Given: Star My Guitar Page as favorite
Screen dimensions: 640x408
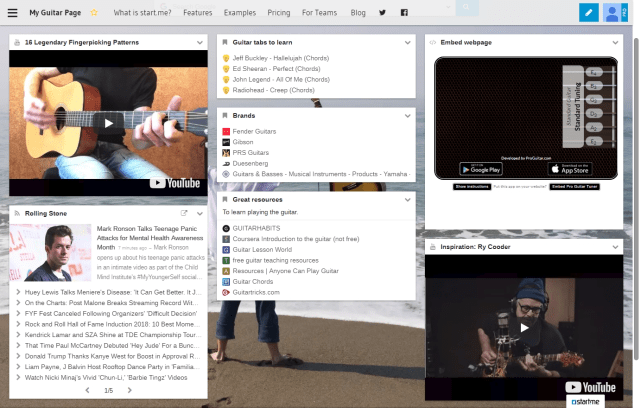Looking at the screenshot, I should click(x=94, y=13).
